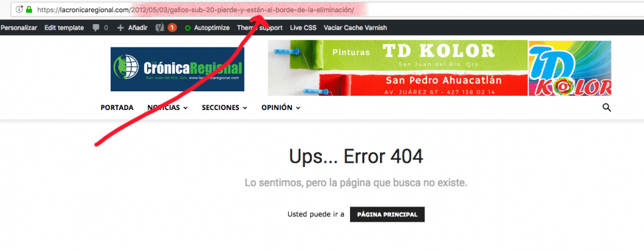
Task: Click Vaciar Cache Varnish
Action: click(355, 28)
